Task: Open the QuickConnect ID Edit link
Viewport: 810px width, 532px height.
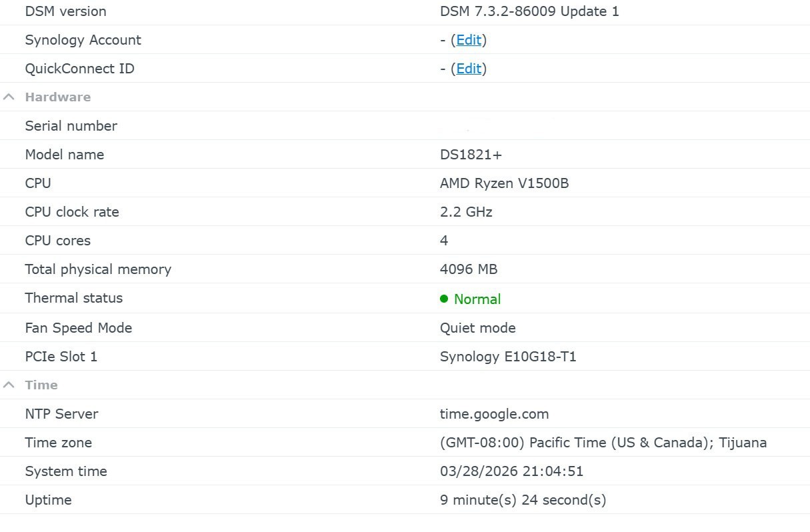Action: click(469, 69)
